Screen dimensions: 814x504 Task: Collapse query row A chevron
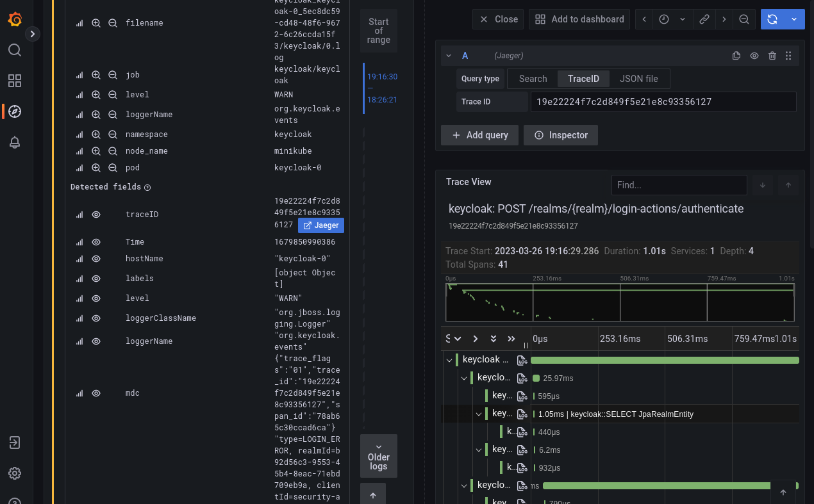449,56
